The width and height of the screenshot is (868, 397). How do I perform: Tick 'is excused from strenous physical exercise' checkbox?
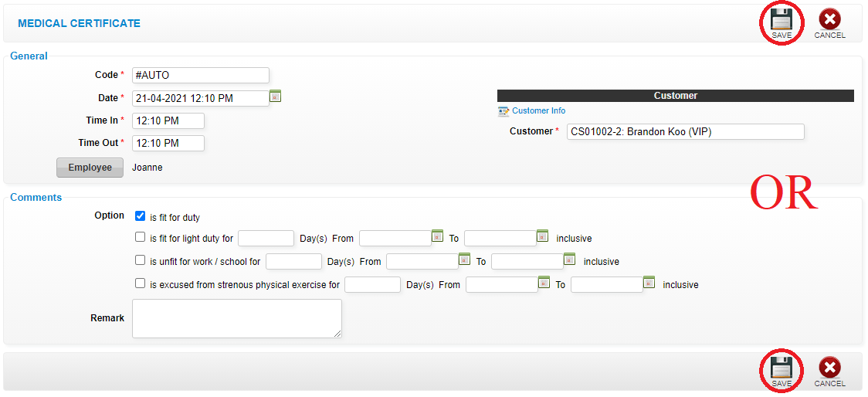[140, 283]
